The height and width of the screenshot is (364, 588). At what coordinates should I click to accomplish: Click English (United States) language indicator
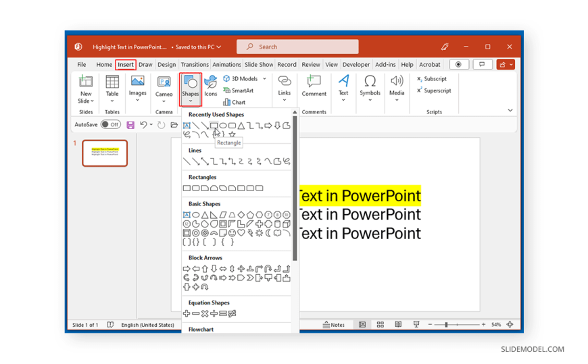(148, 325)
